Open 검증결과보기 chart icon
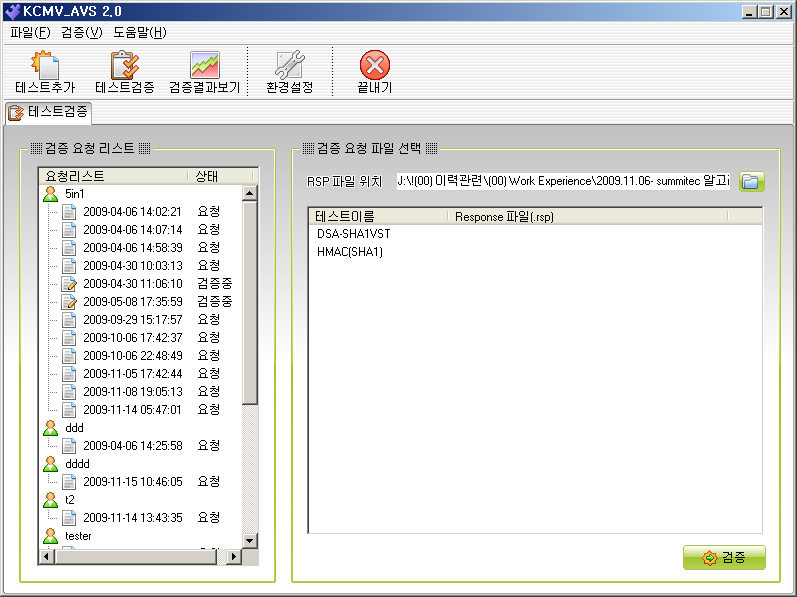The image size is (797, 597). pos(204,66)
